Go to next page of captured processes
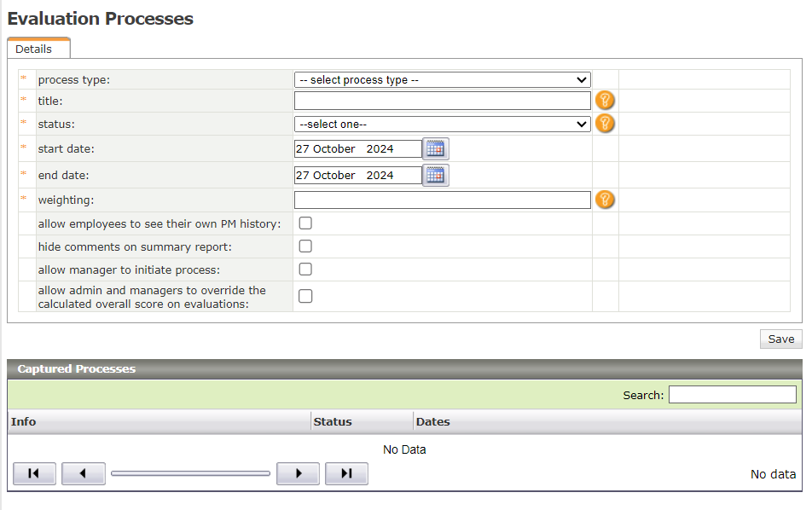The image size is (812, 510). (x=298, y=473)
